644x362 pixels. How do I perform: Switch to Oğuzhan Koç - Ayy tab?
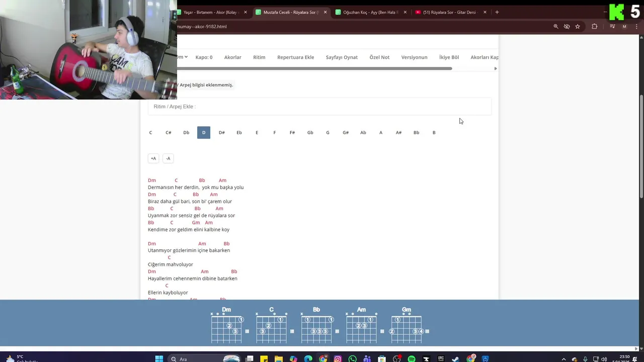(370, 12)
